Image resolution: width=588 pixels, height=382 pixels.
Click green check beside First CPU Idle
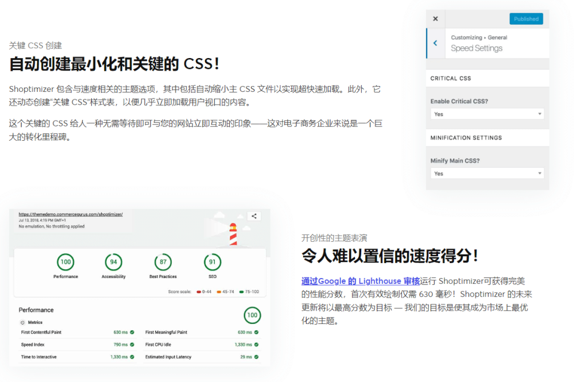tap(257, 345)
